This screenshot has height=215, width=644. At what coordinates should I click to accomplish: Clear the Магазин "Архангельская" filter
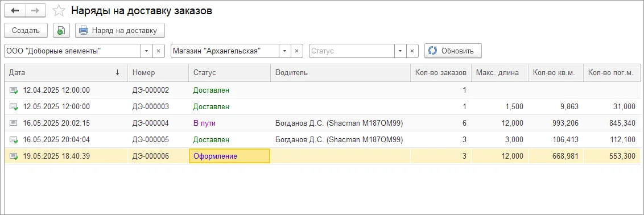[297, 51]
